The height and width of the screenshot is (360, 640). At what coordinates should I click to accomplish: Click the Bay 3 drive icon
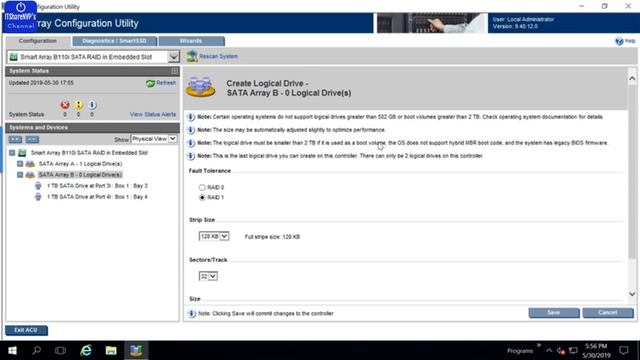point(38,186)
